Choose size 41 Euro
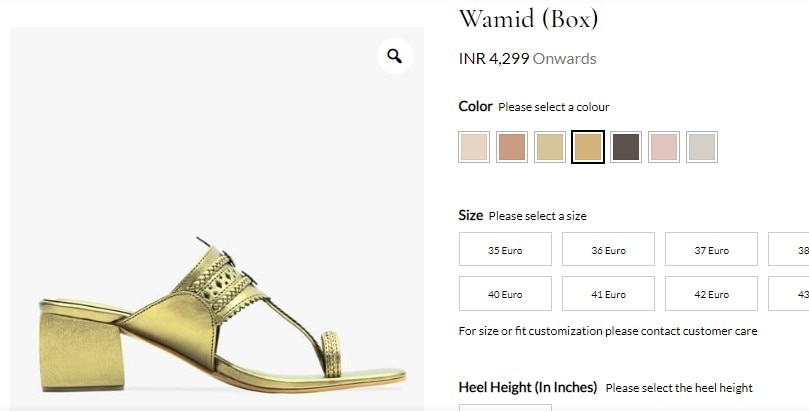Viewport: 809px width, 411px height. coord(608,294)
